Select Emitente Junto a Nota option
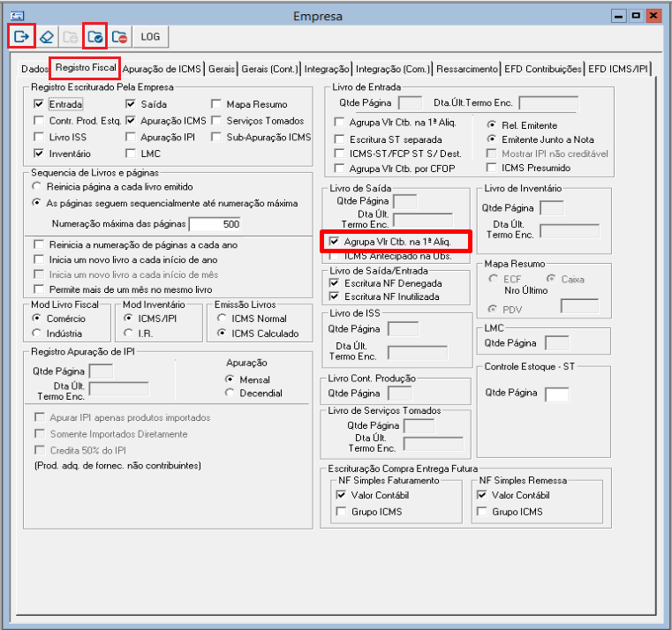 [492, 139]
